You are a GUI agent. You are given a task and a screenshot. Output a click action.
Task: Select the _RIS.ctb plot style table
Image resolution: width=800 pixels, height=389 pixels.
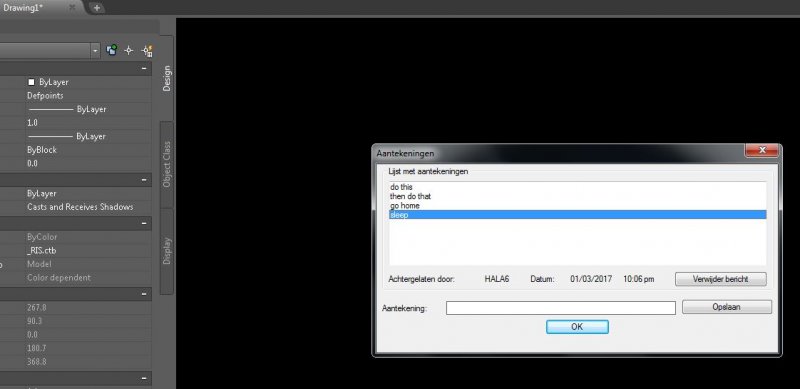[42, 251]
